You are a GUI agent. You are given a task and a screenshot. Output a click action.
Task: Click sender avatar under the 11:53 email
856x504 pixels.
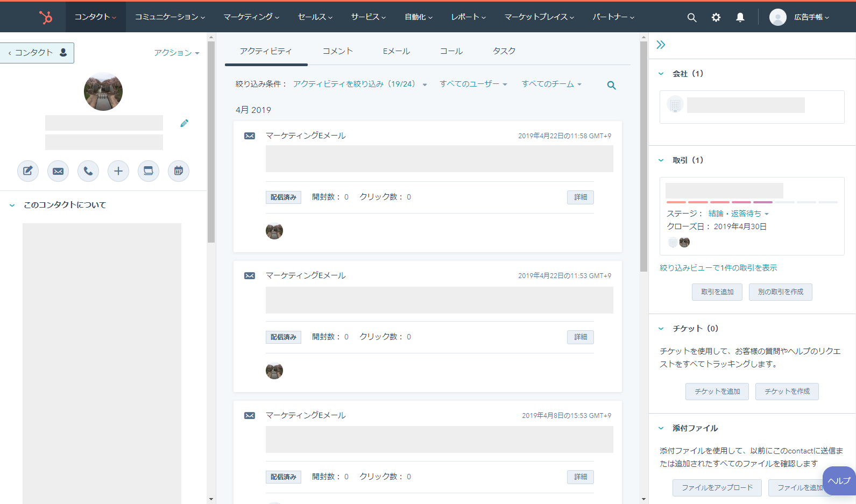(x=274, y=371)
